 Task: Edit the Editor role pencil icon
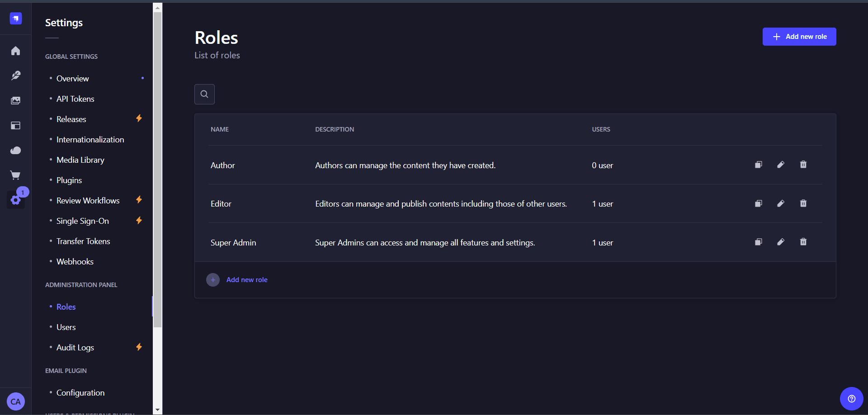click(x=781, y=203)
